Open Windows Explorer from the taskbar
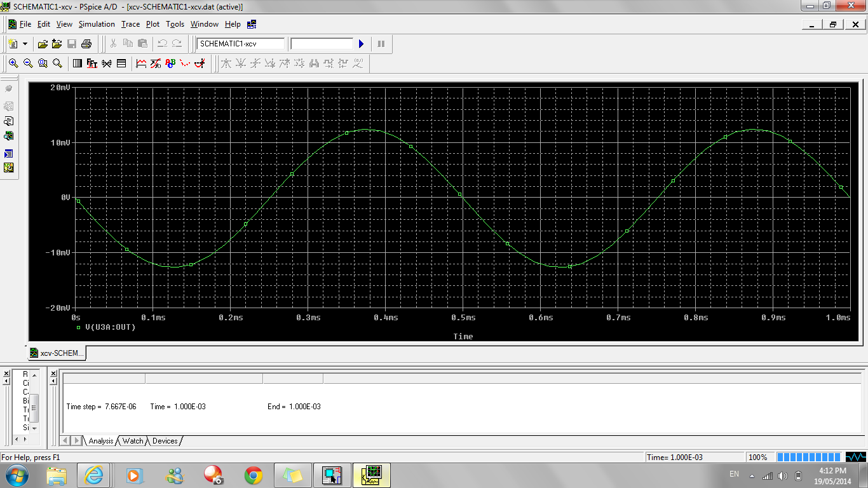868x488 pixels. pyautogui.click(x=57, y=475)
